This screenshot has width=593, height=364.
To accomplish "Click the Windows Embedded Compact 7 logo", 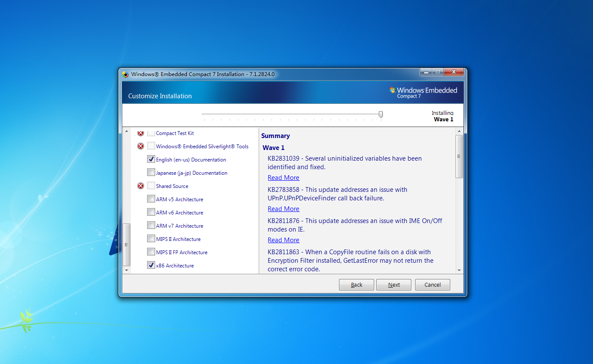I will tap(423, 92).
